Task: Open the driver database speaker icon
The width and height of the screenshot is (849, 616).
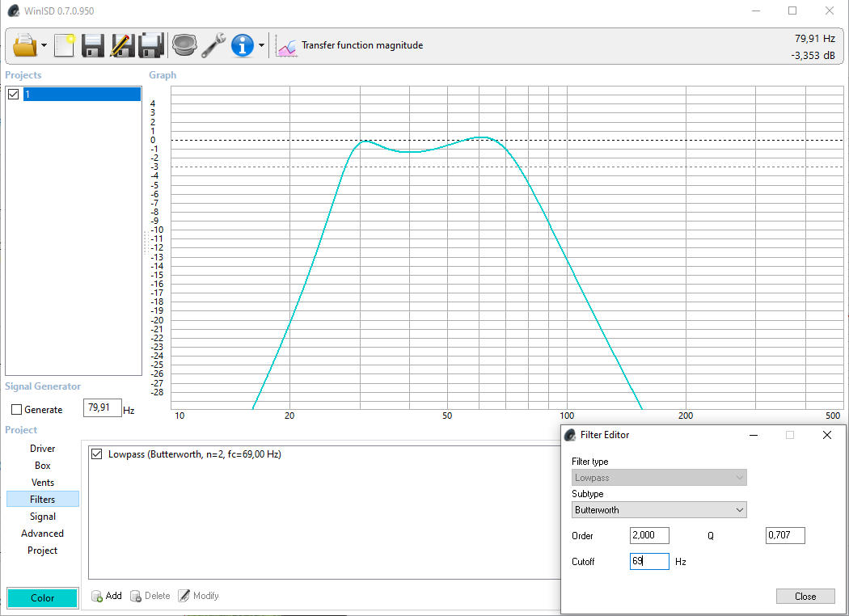Action: click(184, 45)
